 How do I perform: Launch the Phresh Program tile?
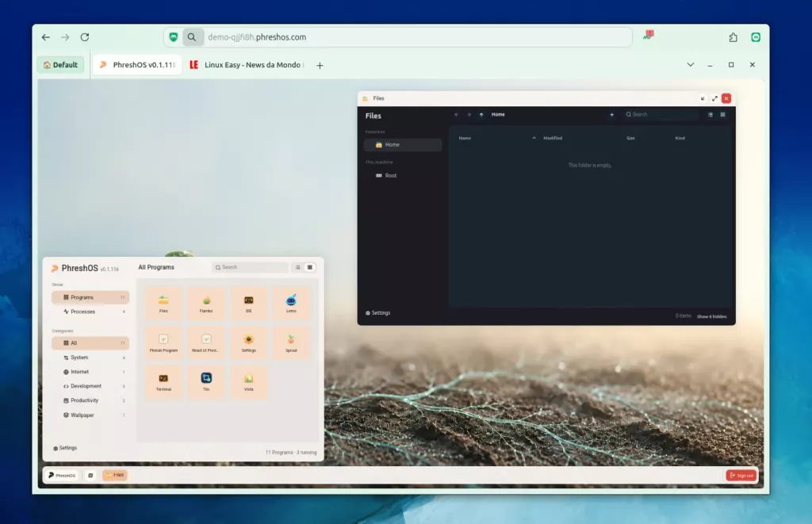pos(163,342)
